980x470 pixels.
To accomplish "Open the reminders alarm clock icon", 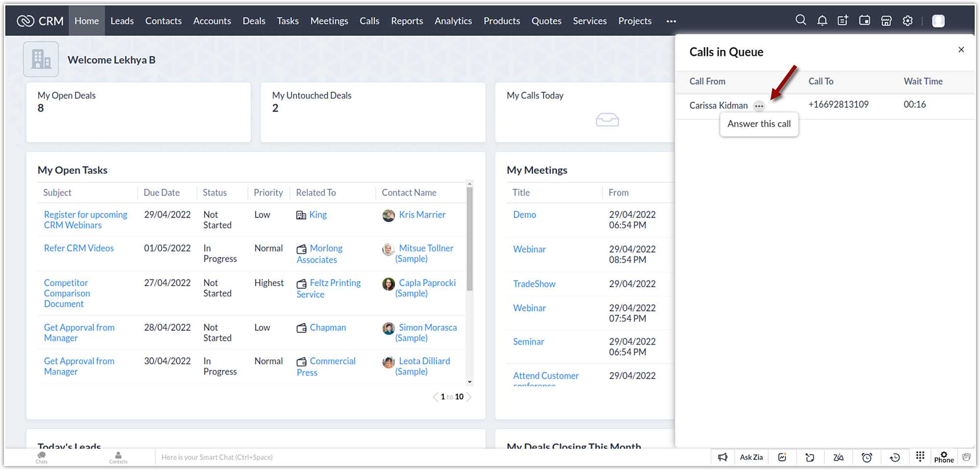I will 867,457.
